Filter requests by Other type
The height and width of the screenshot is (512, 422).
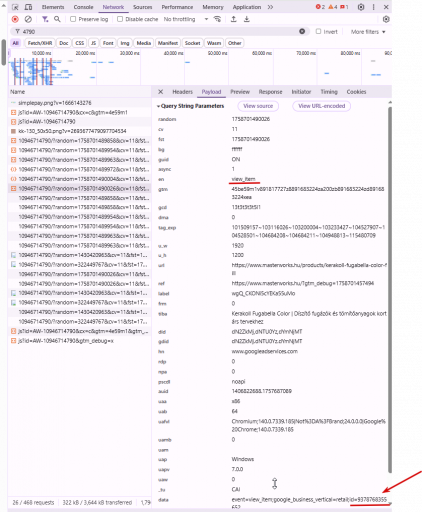point(235,43)
